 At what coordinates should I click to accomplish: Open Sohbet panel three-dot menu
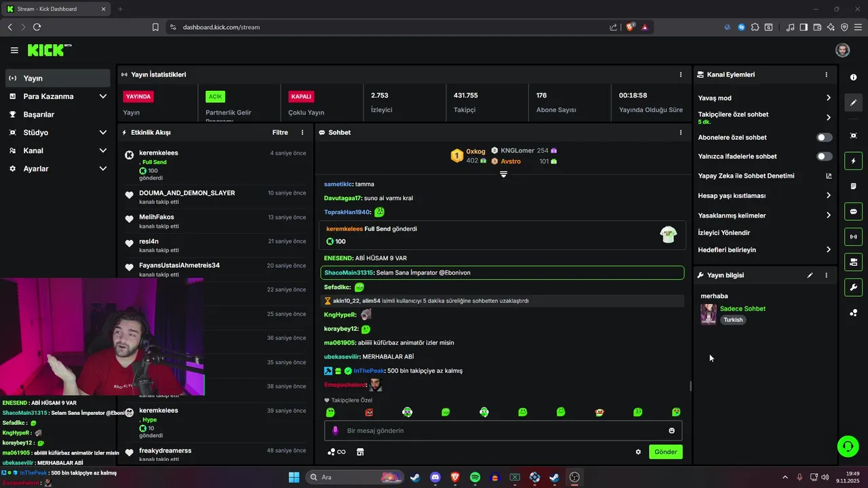681,133
